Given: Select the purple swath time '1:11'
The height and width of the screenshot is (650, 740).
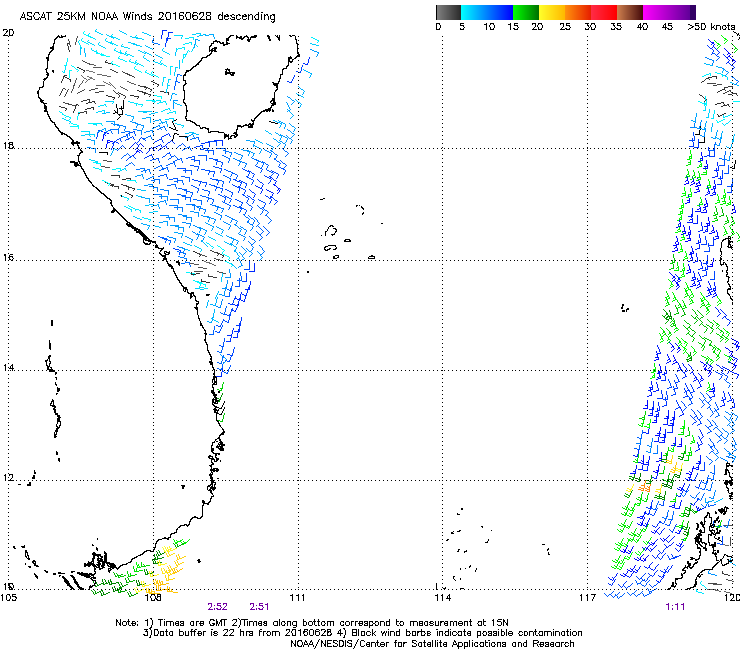Looking at the screenshot, I should coord(675,607).
